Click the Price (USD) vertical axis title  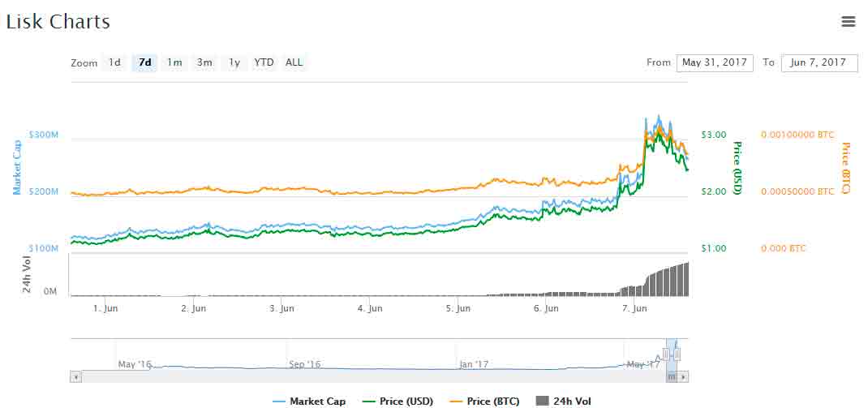point(737,168)
